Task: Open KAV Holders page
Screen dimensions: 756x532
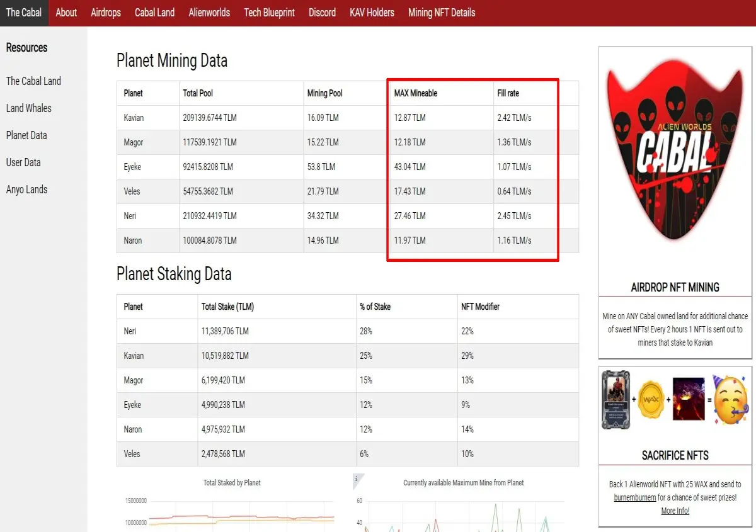Action: 372,13
